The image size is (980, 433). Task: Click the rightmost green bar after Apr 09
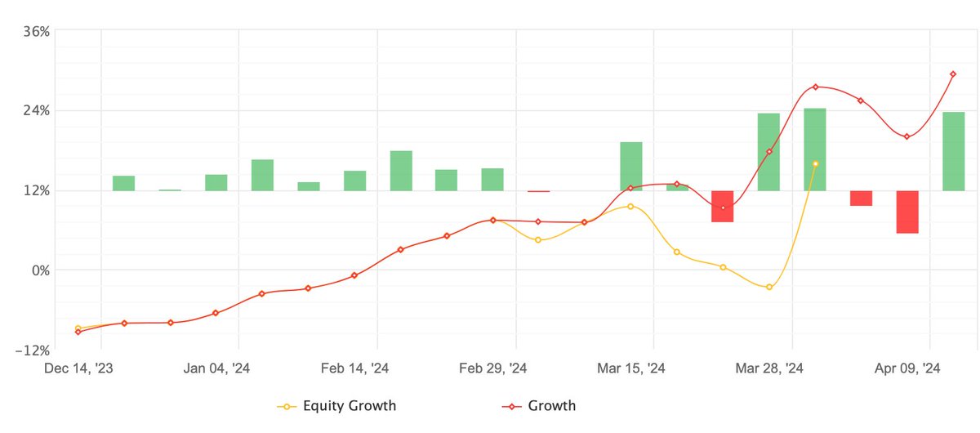pyautogui.click(x=954, y=151)
